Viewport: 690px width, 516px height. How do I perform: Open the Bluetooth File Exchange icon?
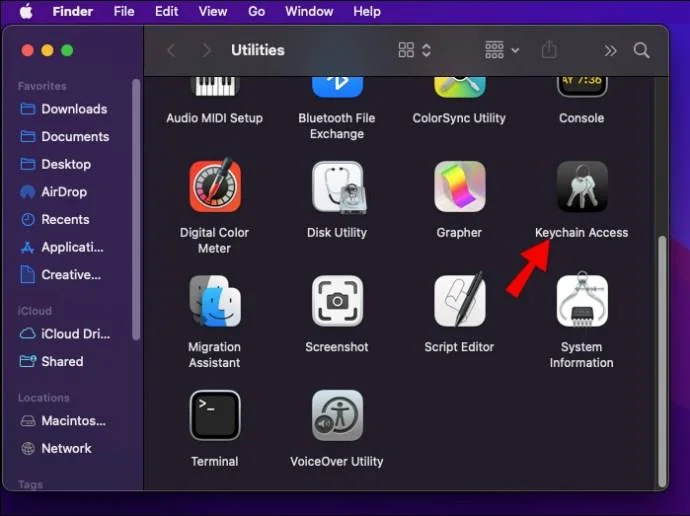pos(338,87)
